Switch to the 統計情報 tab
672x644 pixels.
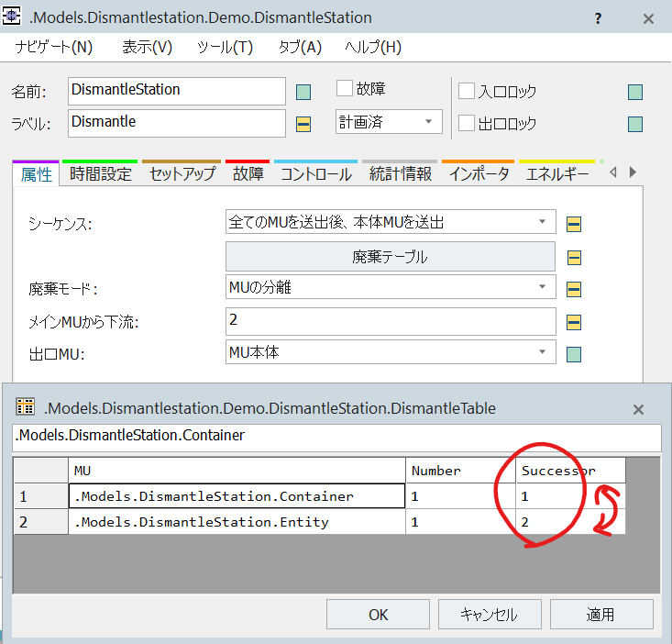pyautogui.click(x=400, y=173)
